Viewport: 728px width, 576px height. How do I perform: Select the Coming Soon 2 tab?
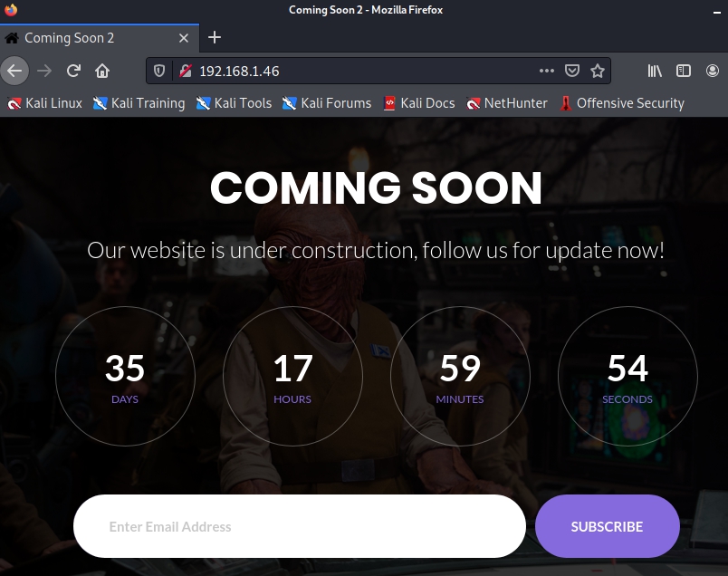pyautogui.click(x=100, y=38)
